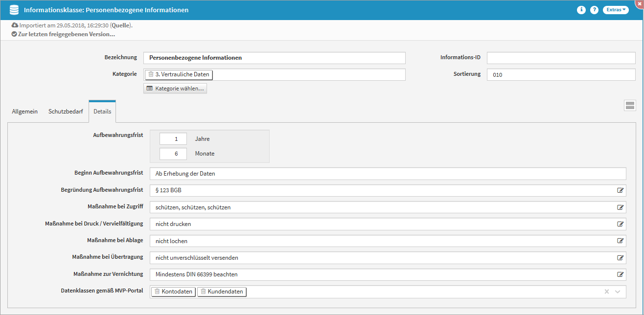Switch to the Schutzbedarf tab

pos(66,112)
